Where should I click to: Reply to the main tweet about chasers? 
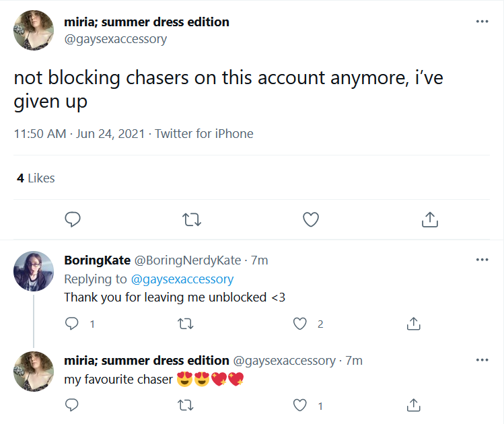73,219
